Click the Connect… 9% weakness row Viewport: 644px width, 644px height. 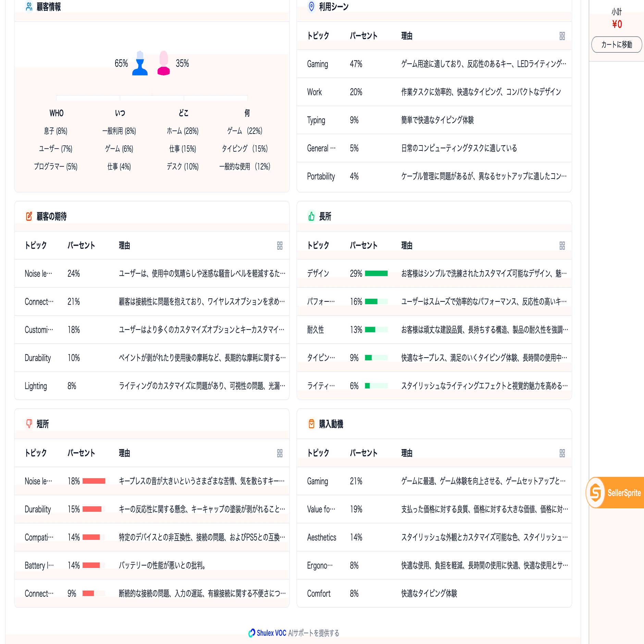pos(152,594)
